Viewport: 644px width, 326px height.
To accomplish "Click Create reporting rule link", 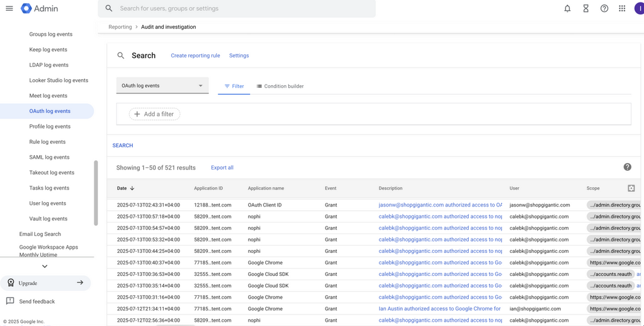I will click(196, 56).
